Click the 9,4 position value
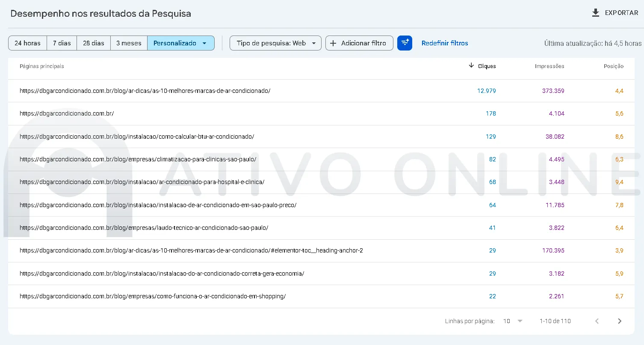The height and width of the screenshot is (345, 644). click(619, 182)
